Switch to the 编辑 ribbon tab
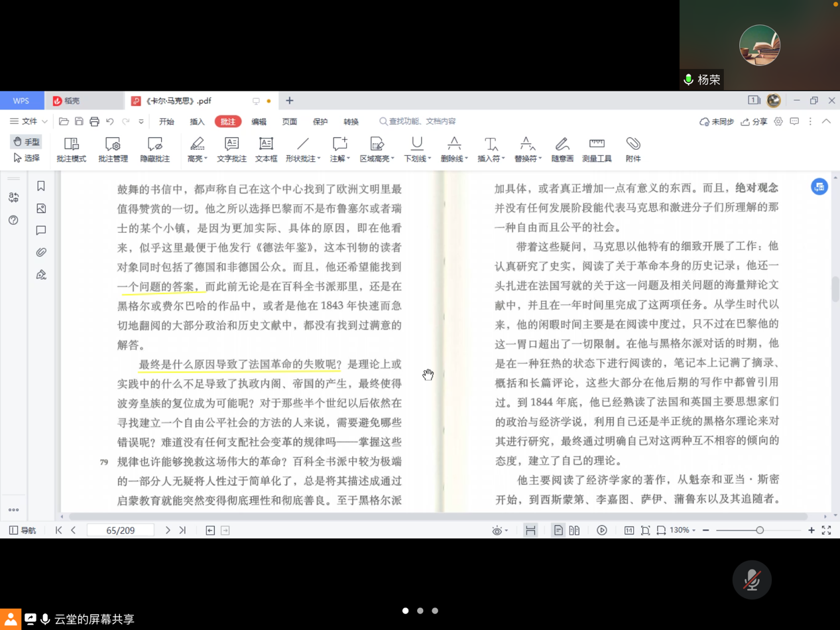Screen dimensions: 840x630 coord(259,121)
